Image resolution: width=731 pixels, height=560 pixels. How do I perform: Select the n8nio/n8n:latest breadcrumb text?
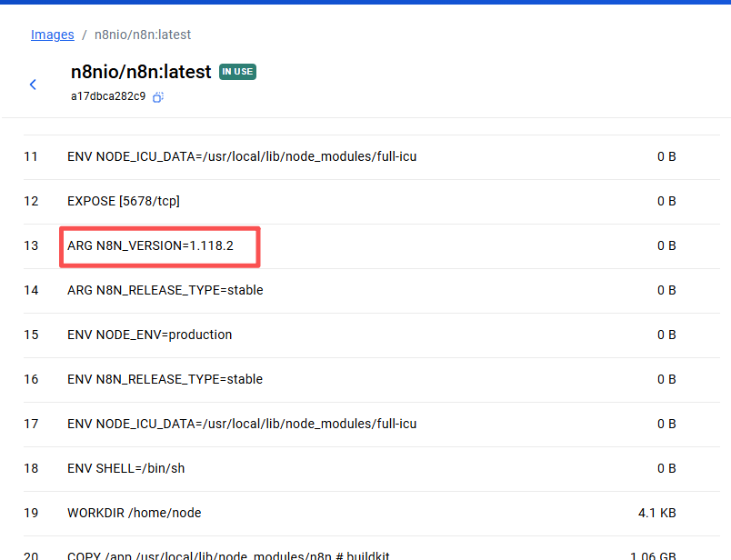[x=143, y=35]
